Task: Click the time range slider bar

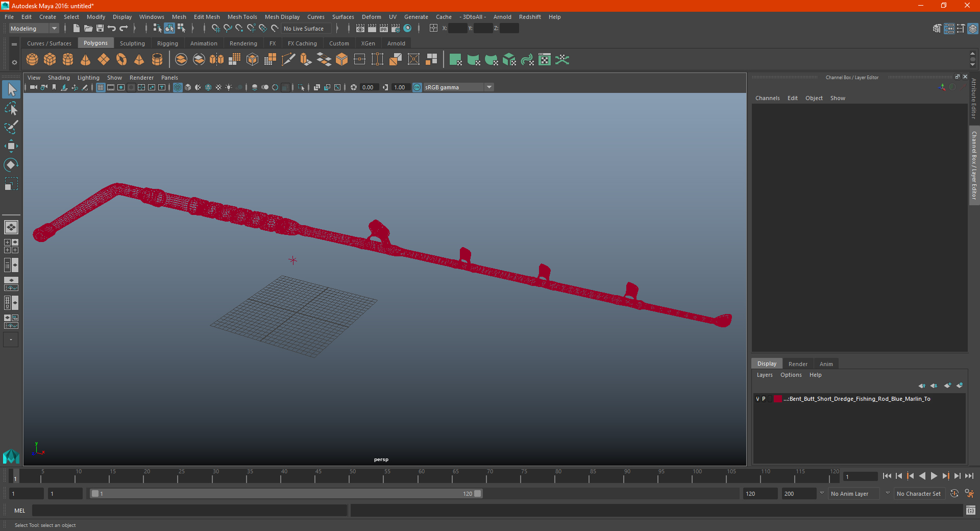Action: (286, 494)
